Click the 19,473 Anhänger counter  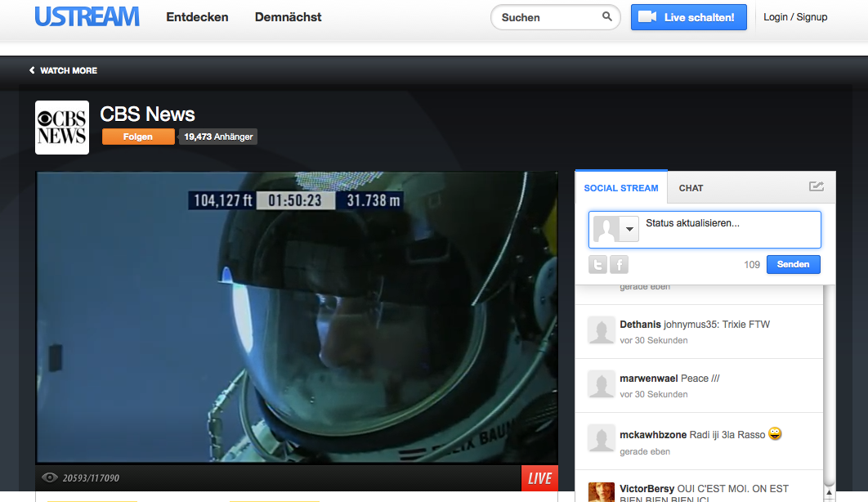point(218,137)
